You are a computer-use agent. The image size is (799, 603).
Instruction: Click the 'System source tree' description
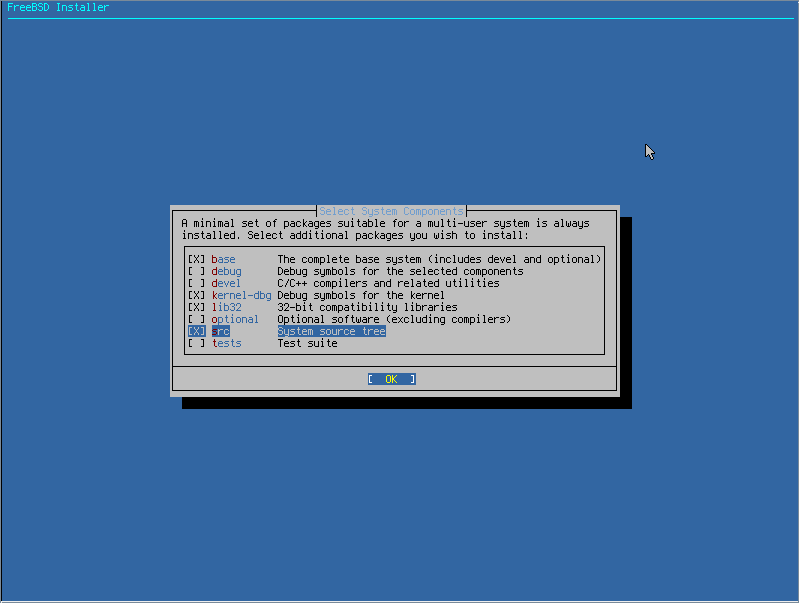(331, 331)
